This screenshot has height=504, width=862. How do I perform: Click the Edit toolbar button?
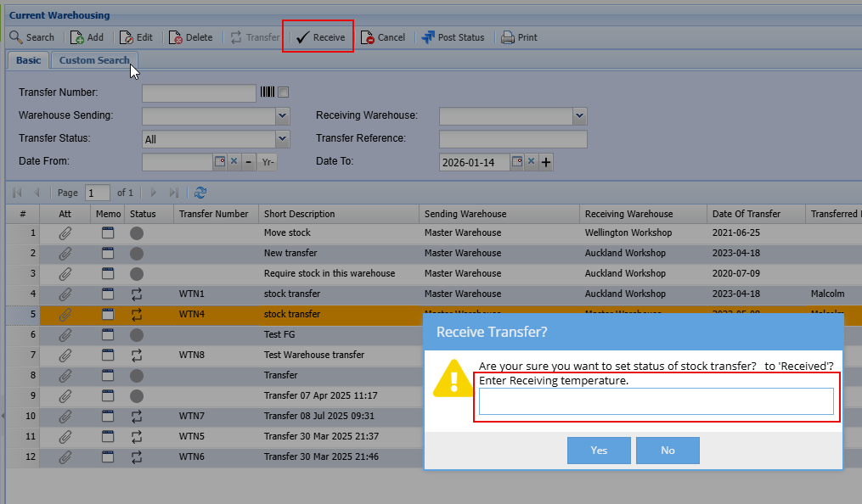pos(136,37)
